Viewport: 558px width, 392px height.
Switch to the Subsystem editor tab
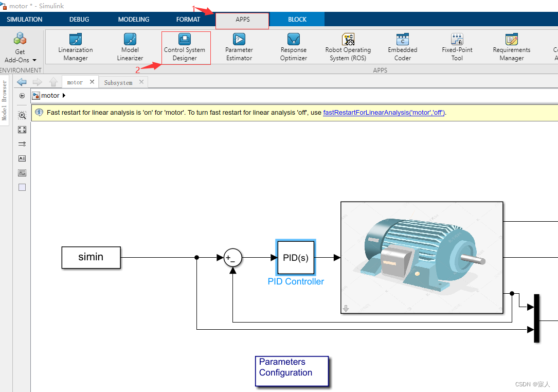click(118, 82)
